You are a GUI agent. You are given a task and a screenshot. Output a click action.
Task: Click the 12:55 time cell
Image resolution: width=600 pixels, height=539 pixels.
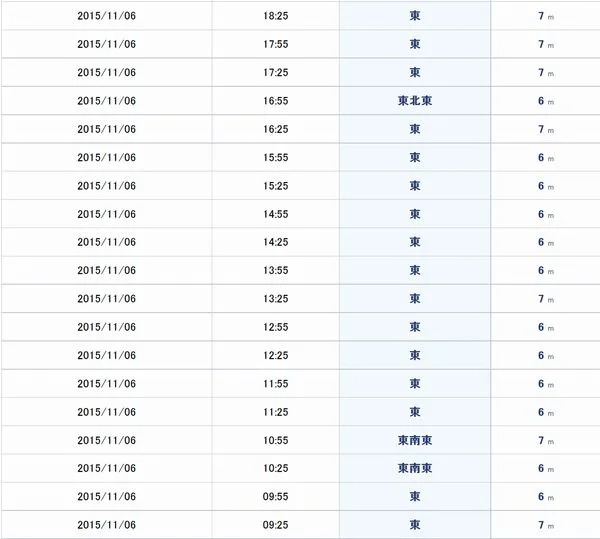click(x=276, y=327)
